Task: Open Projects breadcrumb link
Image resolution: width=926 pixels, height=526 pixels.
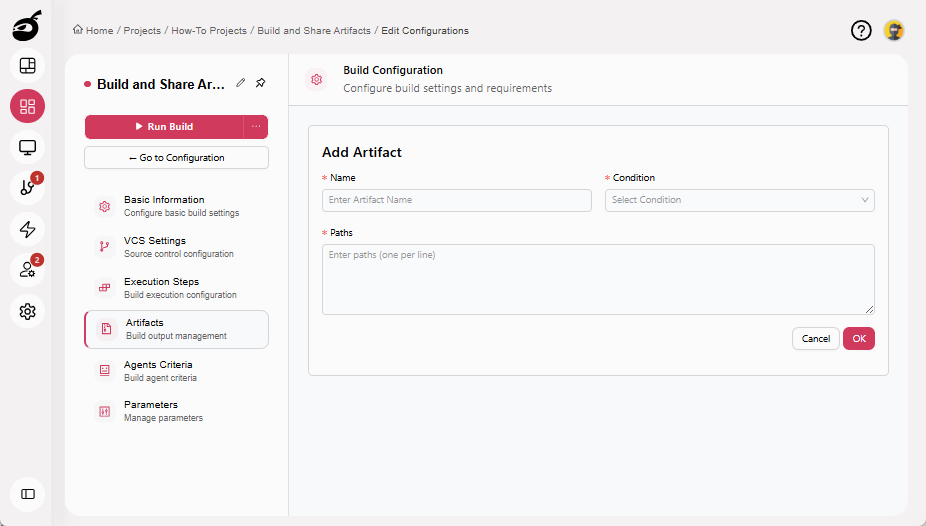Action: pos(142,31)
